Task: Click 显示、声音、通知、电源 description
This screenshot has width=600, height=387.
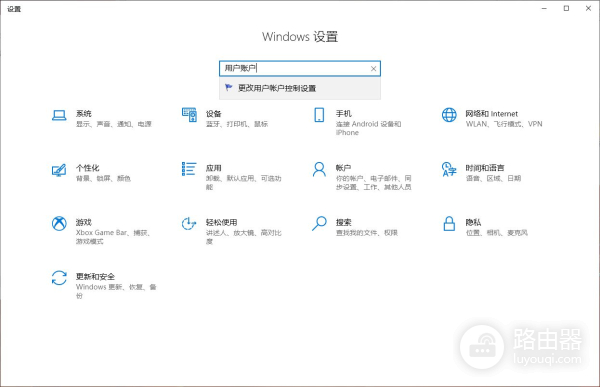Action: click(114, 124)
